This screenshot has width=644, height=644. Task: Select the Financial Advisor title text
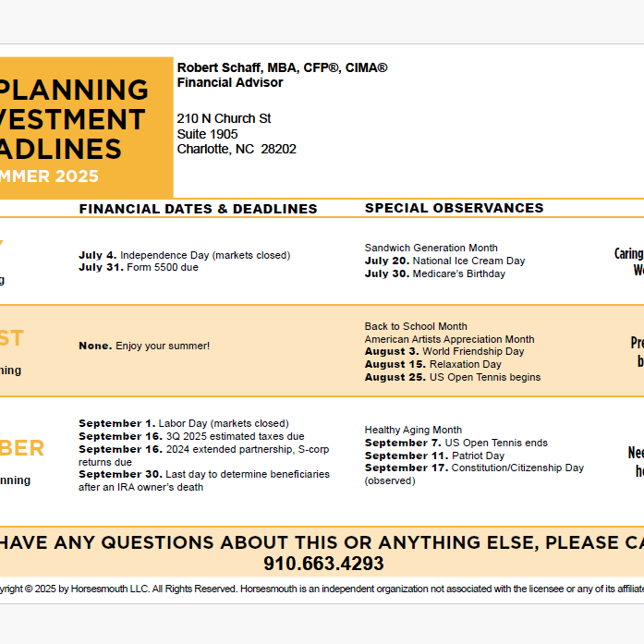(x=230, y=82)
